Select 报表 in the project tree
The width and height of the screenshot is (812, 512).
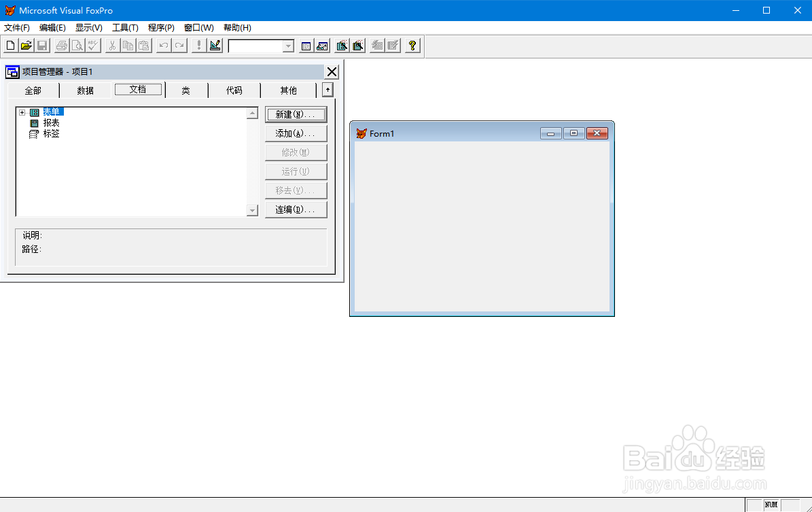click(51, 123)
